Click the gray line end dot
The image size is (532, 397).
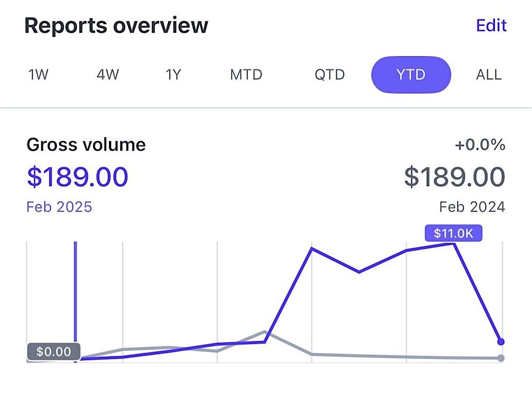(501, 358)
